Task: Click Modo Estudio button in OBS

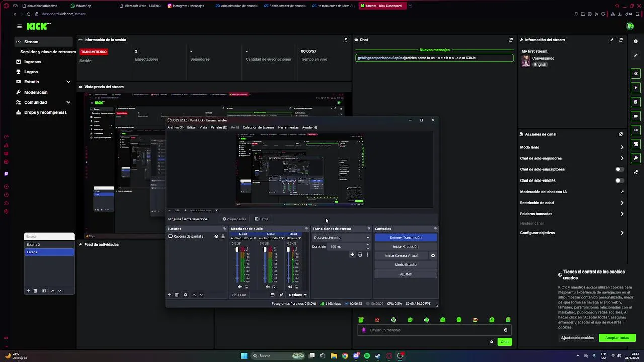Action: tap(406, 265)
